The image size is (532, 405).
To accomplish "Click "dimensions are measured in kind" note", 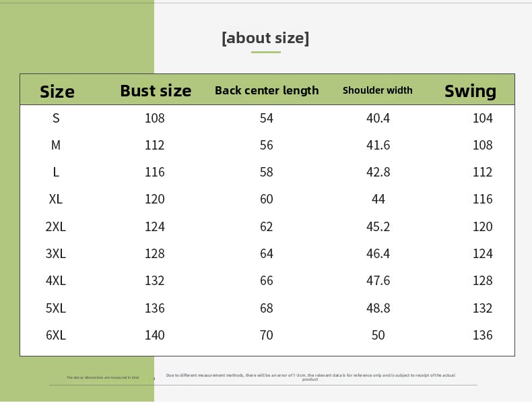I will point(102,377).
